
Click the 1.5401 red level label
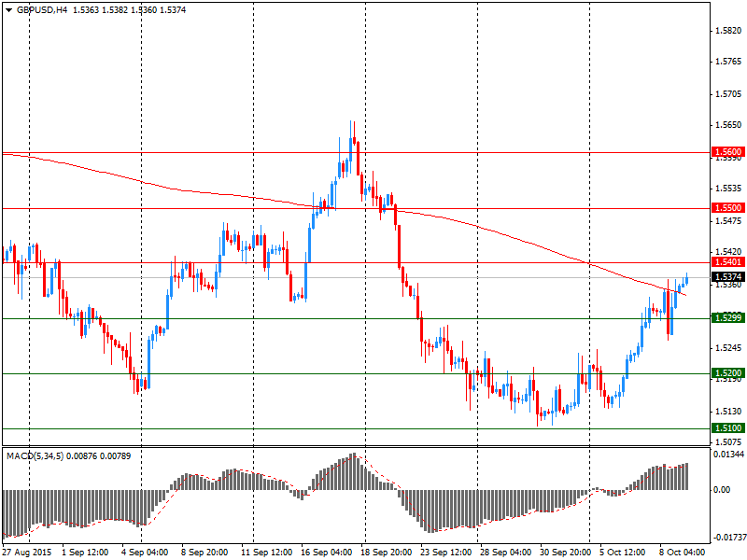tap(728, 262)
